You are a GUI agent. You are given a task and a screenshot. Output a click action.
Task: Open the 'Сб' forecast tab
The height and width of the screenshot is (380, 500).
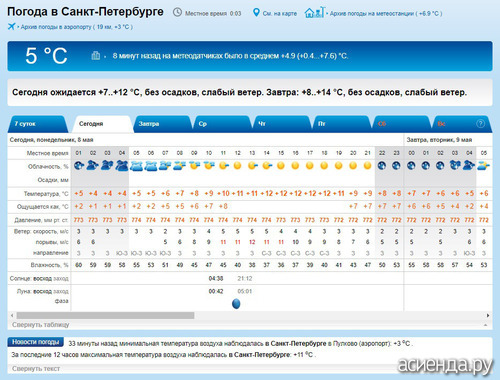pos(401,124)
